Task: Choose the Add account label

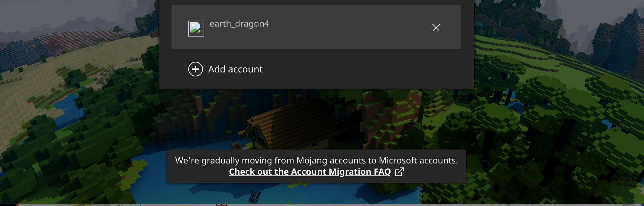Action: (x=236, y=69)
